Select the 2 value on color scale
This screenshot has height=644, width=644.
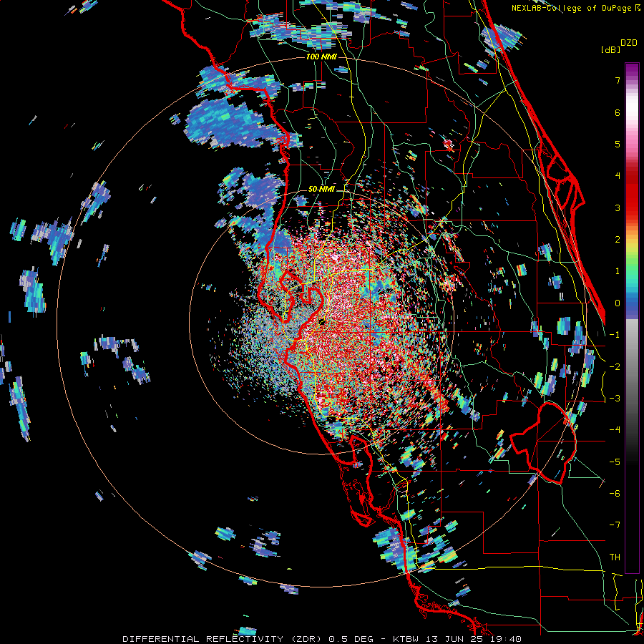[x=618, y=240]
